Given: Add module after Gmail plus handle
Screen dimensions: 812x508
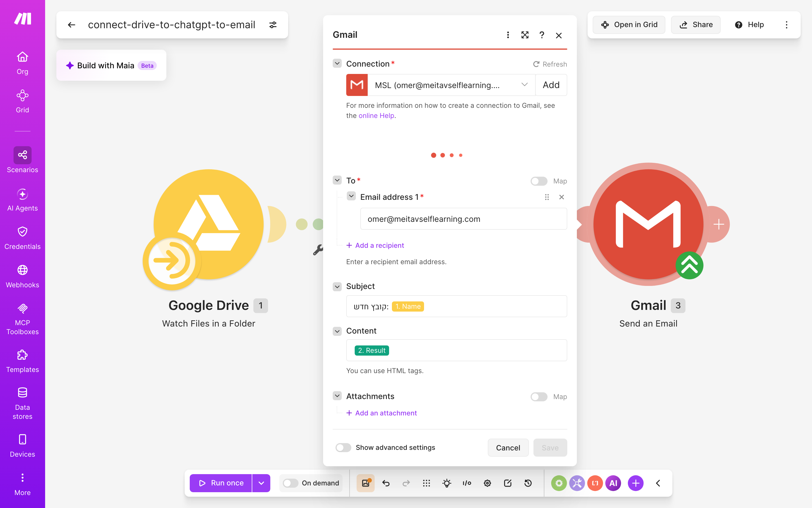Looking at the screenshot, I should point(718,224).
